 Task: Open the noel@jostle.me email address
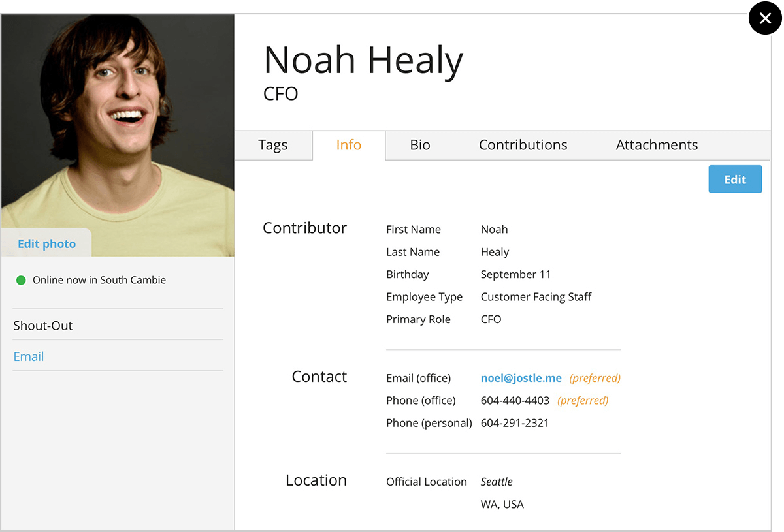(521, 378)
